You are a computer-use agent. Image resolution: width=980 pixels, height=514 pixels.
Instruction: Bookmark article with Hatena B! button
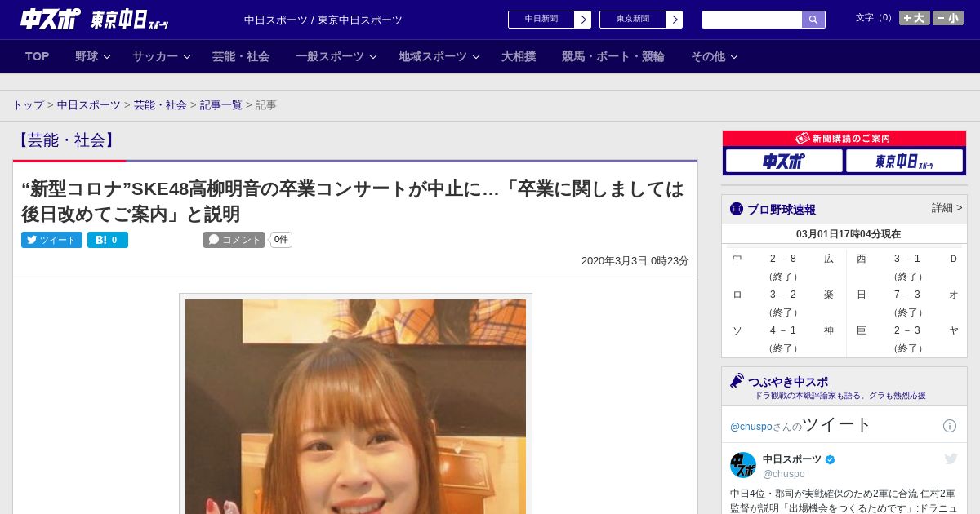click(108, 240)
